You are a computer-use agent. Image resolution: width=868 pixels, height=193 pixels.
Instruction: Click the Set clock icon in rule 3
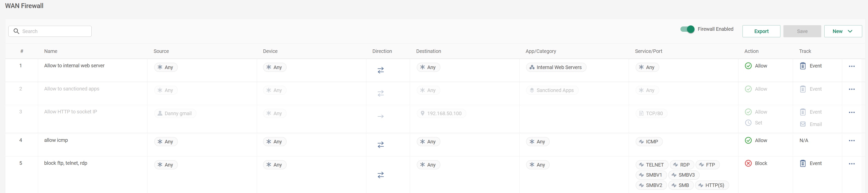point(748,123)
